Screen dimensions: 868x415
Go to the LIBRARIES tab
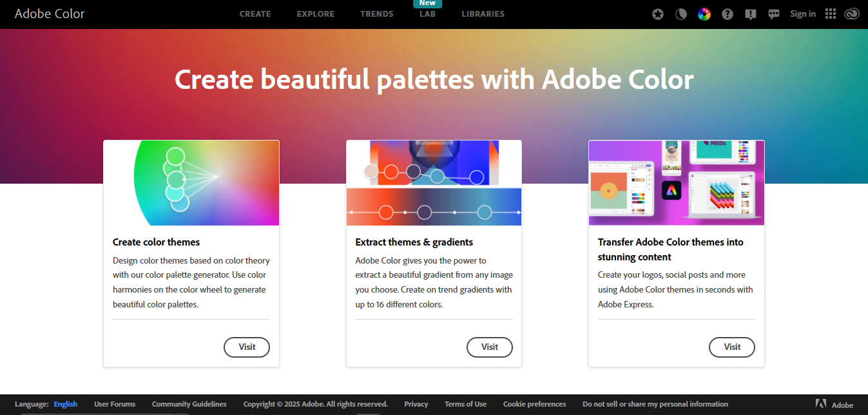(483, 14)
